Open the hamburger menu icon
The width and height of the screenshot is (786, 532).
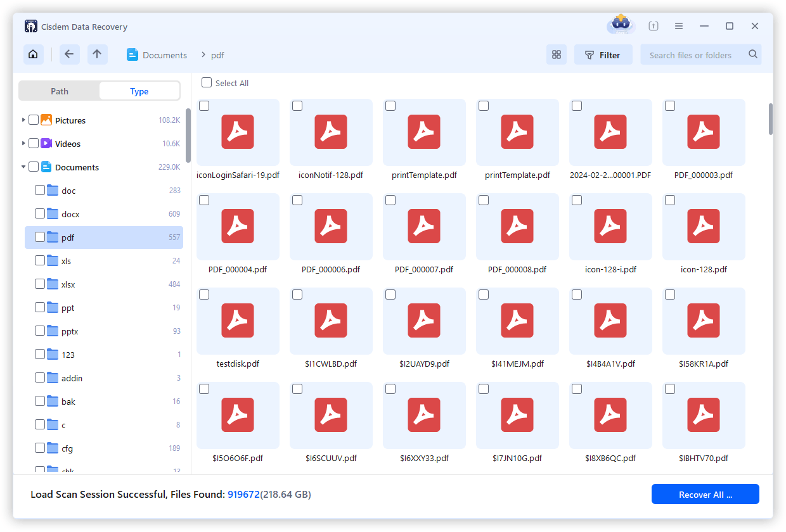coord(678,25)
